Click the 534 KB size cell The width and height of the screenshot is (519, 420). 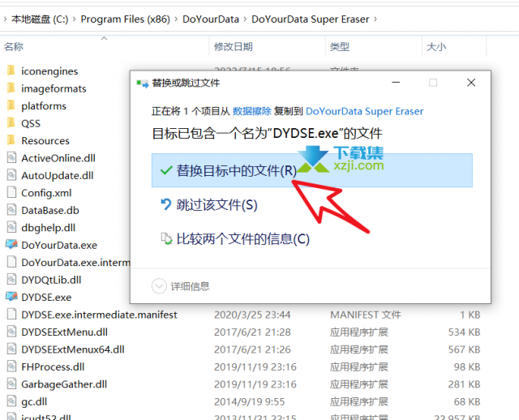464,332
